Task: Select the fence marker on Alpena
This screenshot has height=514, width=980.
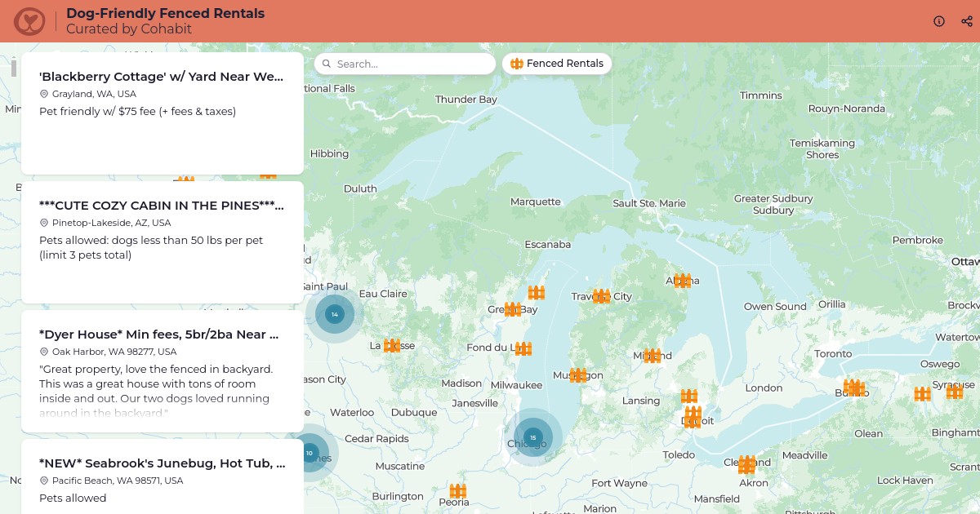Action: coord(683,281)
